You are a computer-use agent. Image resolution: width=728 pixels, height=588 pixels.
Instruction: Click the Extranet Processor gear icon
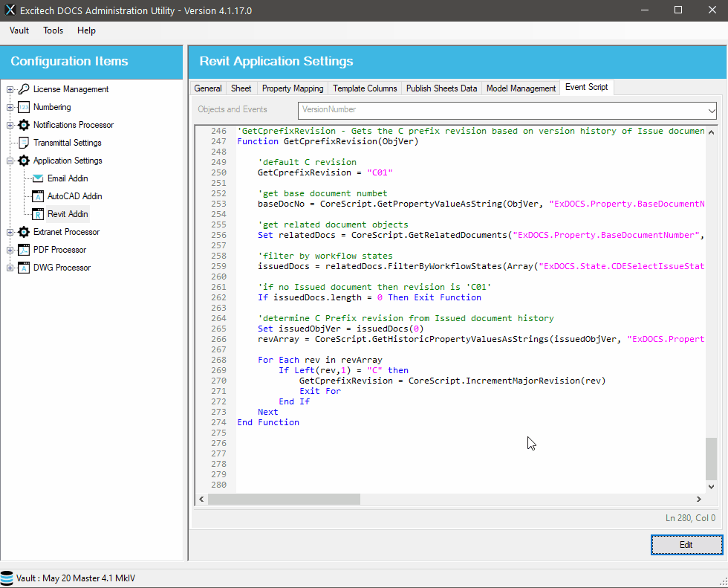(x=24, y=232)
